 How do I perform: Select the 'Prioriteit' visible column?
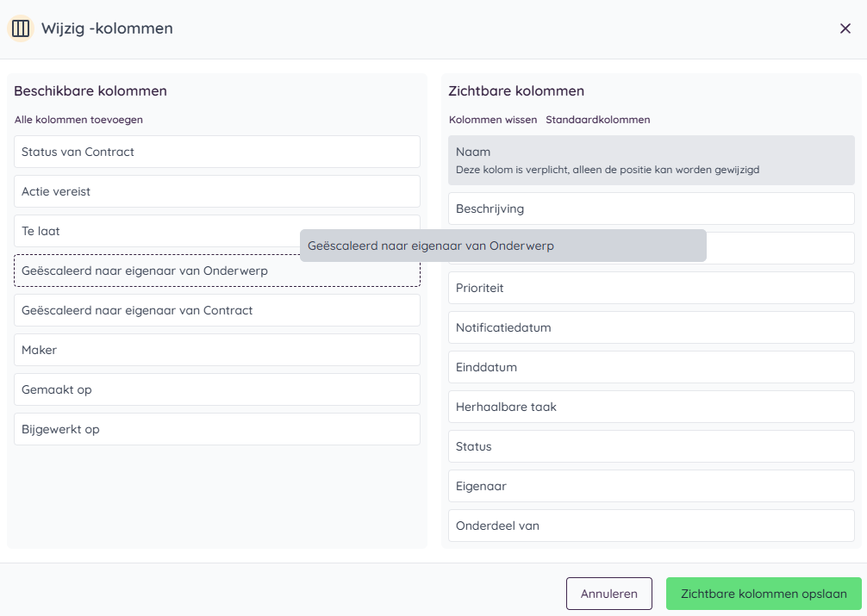point(651,288)
